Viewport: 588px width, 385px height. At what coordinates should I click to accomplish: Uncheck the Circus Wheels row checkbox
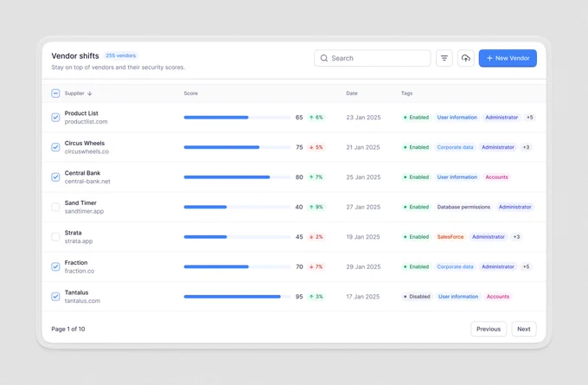click(55, 147)
